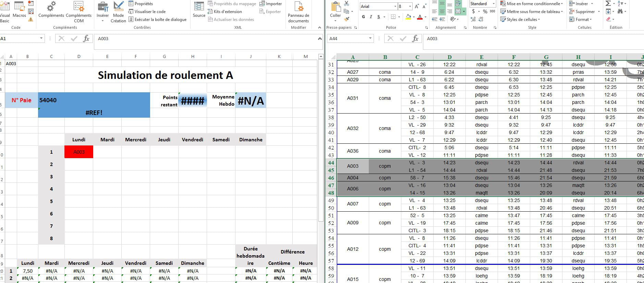
Task: Click Kits d'extension
Action: click(224, 12)
